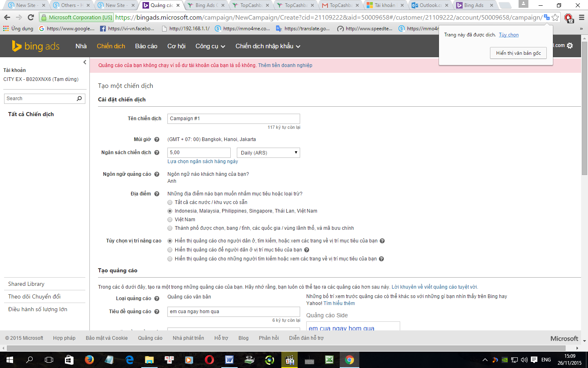Open help icon for Ngân sách chiến dịch
Screen dimensions: 588x368
click(x=157, y=153)
